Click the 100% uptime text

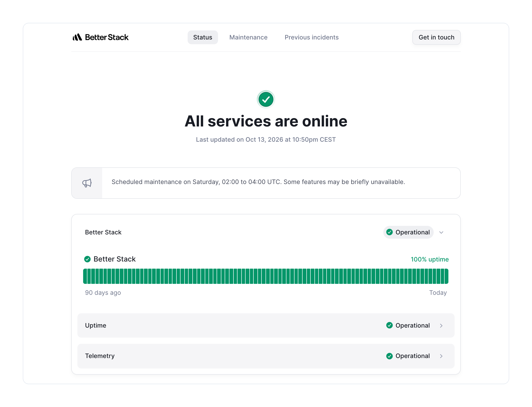(430, 259)
